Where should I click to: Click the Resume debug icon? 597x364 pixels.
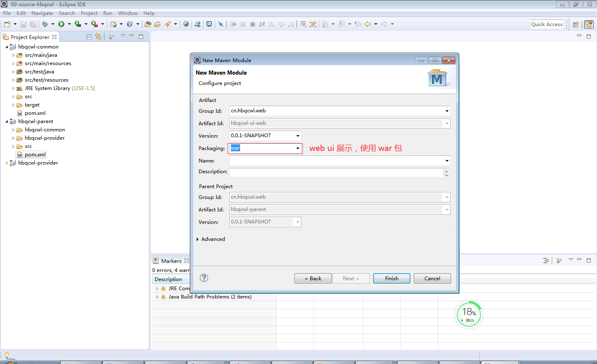tap(233, 24)
